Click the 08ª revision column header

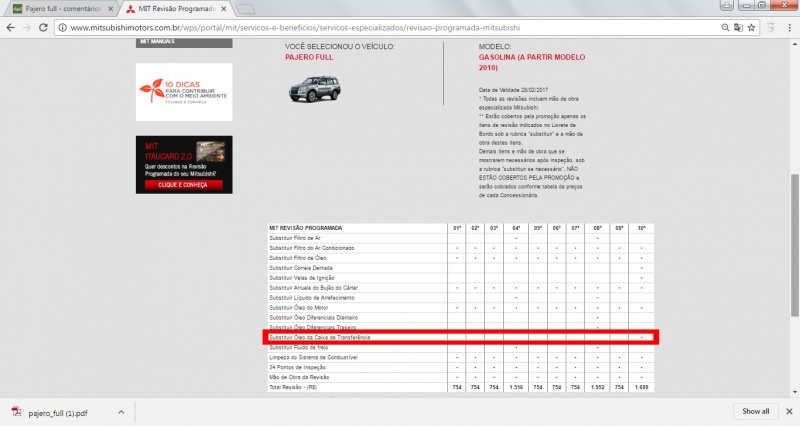pyautogui.click(x=597, y=228)
